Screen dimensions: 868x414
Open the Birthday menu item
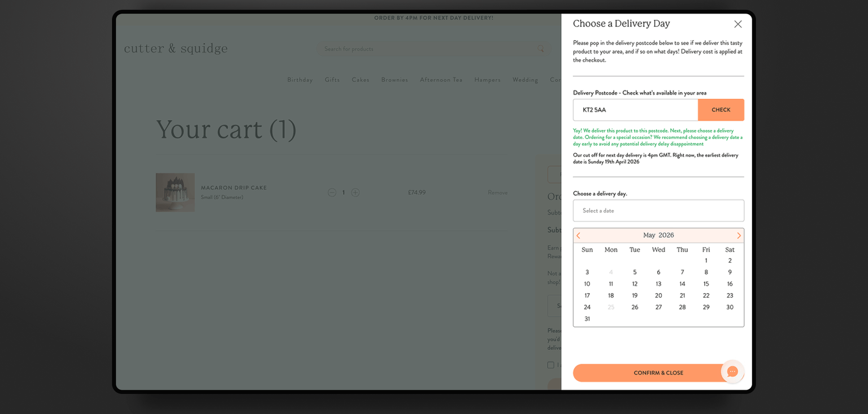pyautogui.click(x=300, y=80)
